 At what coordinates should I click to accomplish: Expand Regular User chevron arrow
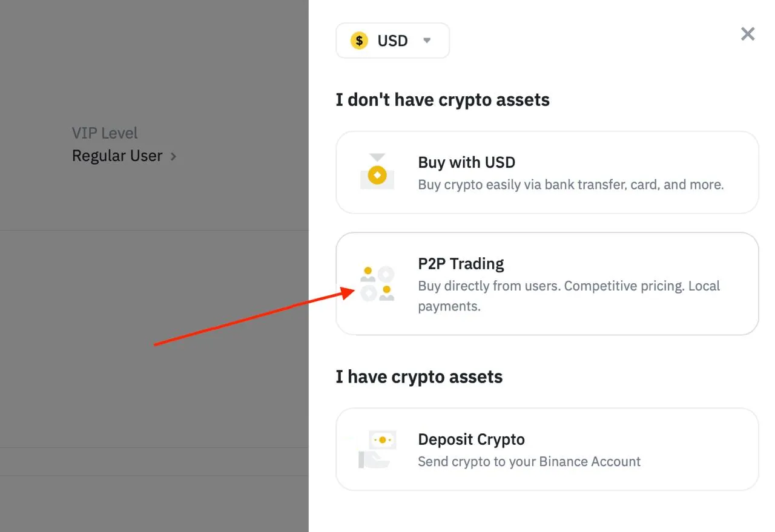coord(173,156)
